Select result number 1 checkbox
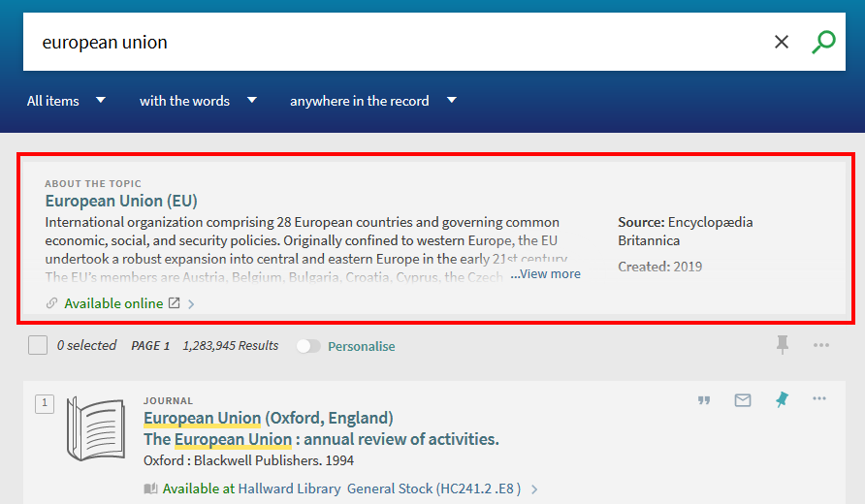The height and width of the screenshot is (504, 865). coord(45,404)
